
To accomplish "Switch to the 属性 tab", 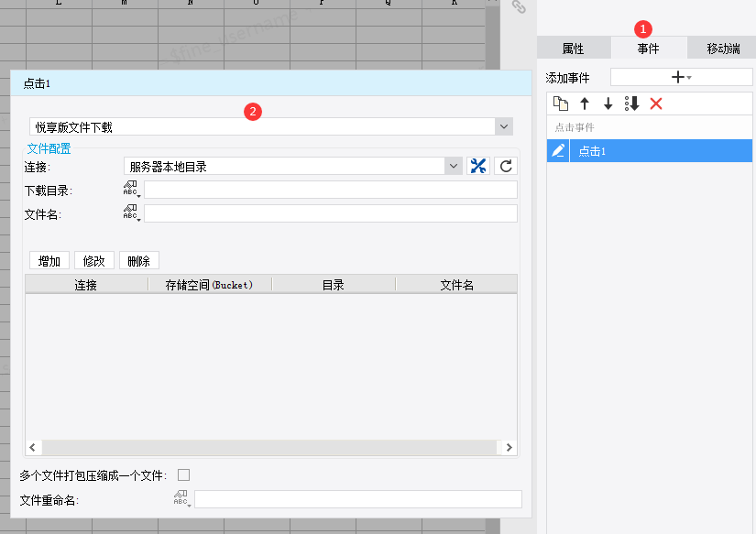I will coord(574,49).
